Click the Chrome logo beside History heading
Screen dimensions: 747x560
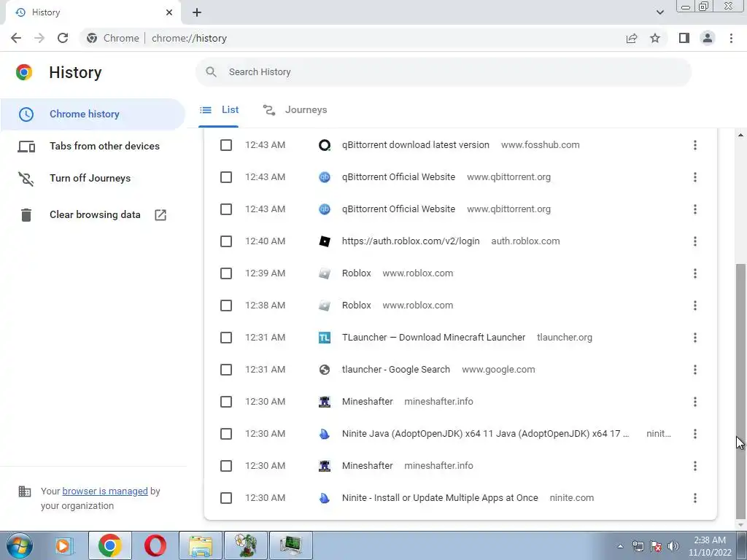[24, 72]
